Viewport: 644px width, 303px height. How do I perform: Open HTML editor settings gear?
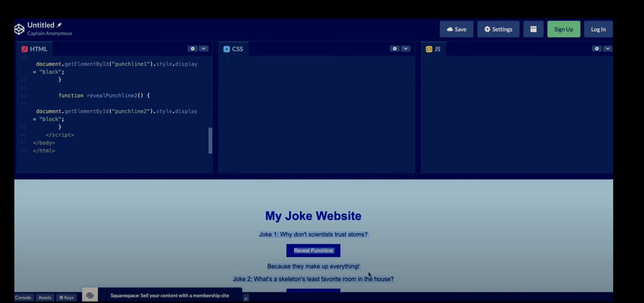coord(193,49)
